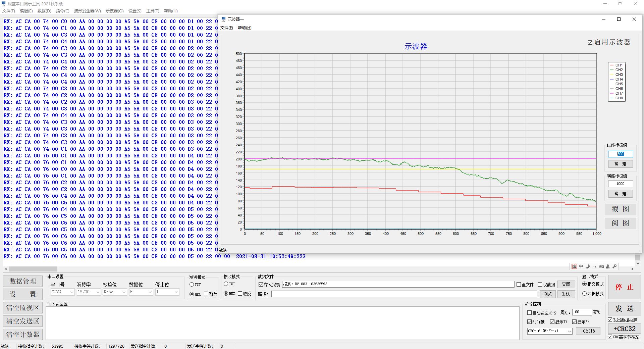Click the 查阅 button

[x=566, y=284]
